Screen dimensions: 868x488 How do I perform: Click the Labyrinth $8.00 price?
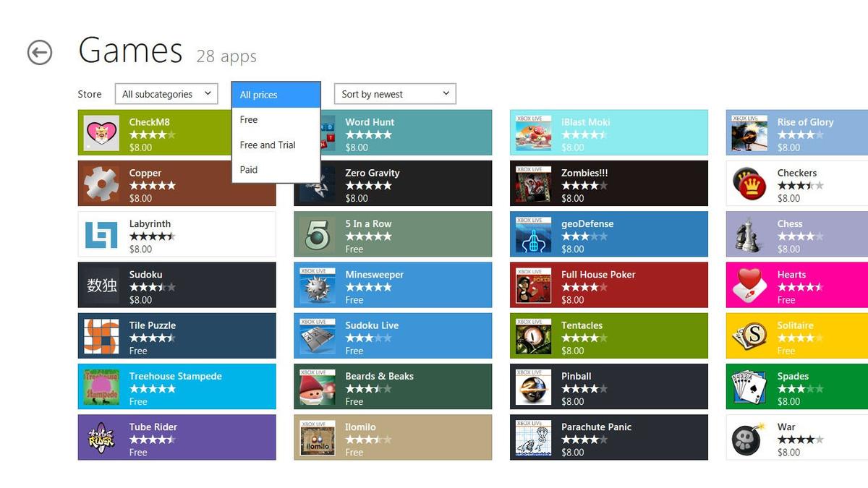pos(140,249)
